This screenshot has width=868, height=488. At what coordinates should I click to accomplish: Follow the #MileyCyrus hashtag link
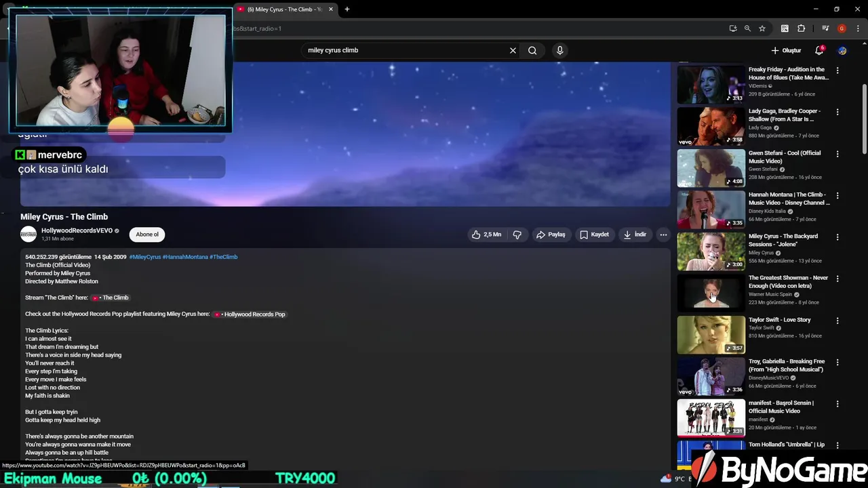[x=145, y=257]
